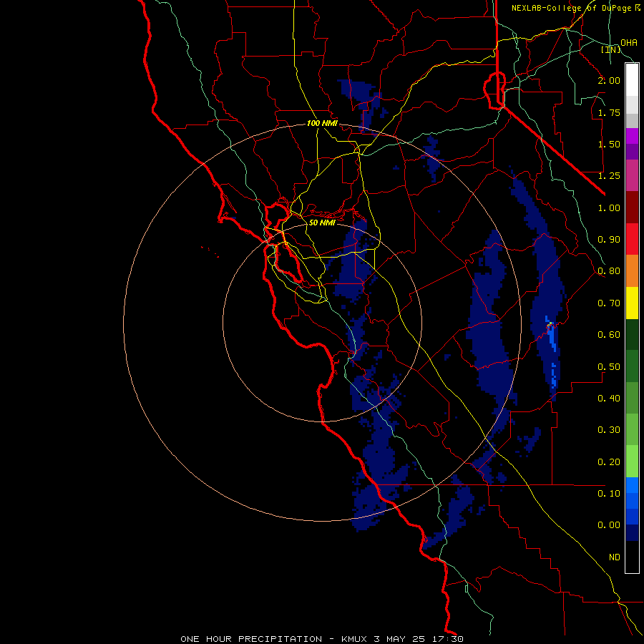Click the 0.00 legend value

(609, 525)
